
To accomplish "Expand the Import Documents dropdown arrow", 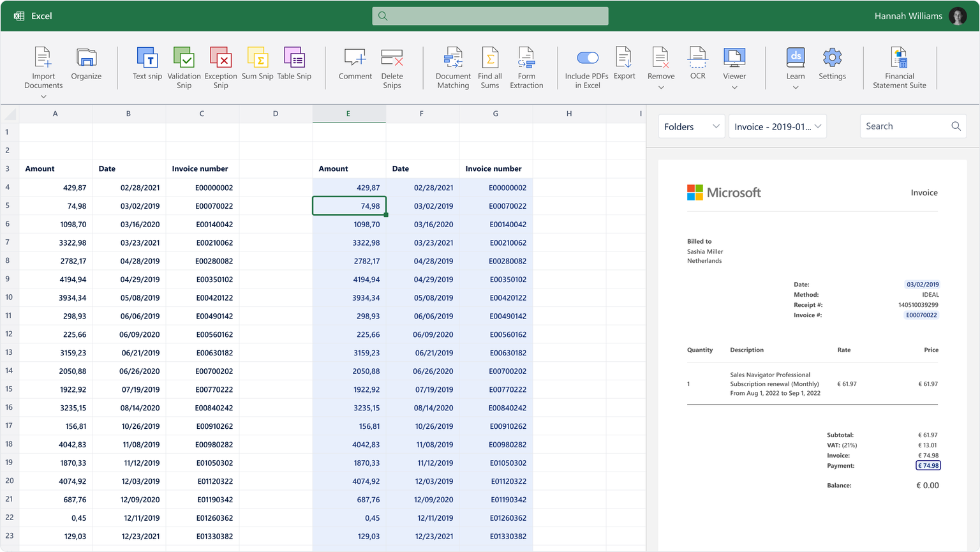I will coord(43,97).
